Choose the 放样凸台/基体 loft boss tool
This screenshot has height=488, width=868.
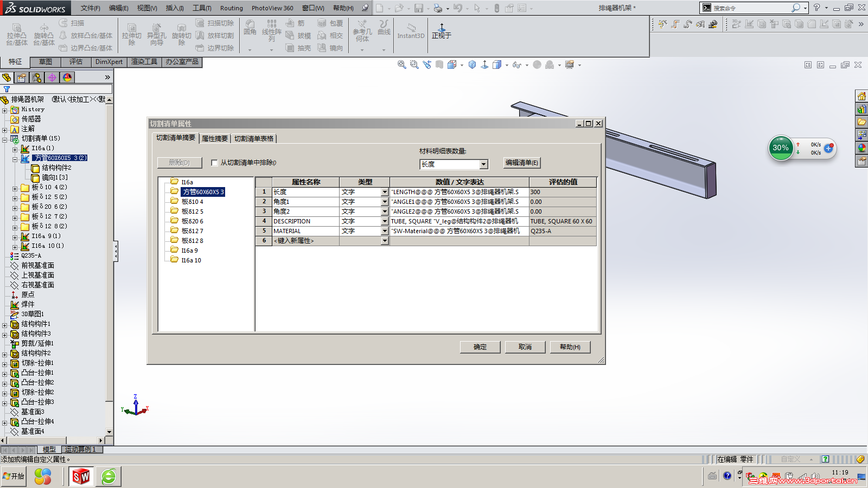click(86, 36)
